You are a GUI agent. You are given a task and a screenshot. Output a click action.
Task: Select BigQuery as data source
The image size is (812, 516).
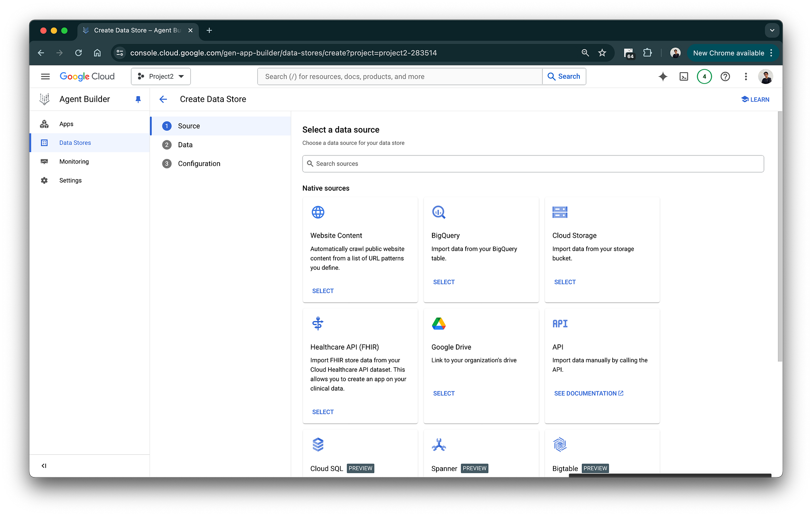tap(444, 282)
